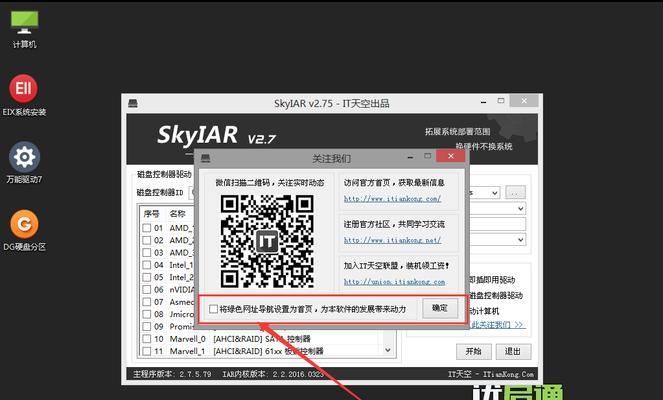
Task: Click the SkyIAR window title bar icon
Action: [x=133, y=103]
